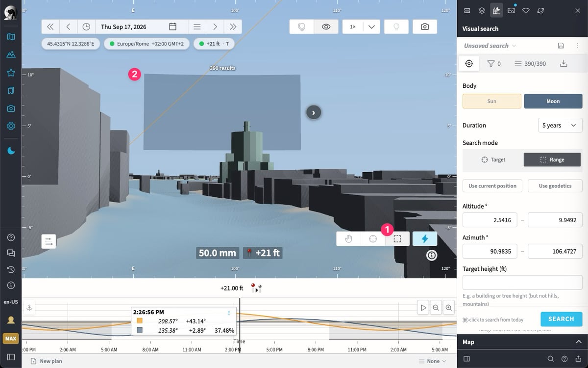The height and width of the screenshot is (368, 588).
Task: Switch to the layers panel tab
Action: click(x=482, y=10)
